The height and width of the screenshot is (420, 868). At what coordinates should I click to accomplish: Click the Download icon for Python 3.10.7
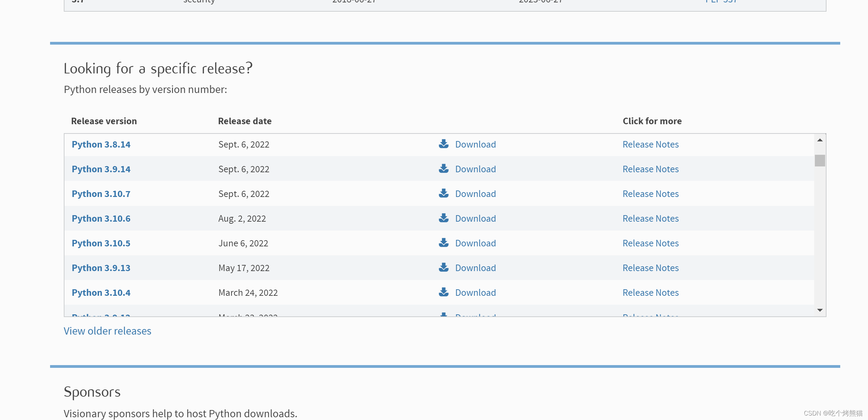click(x=443, y=194)
